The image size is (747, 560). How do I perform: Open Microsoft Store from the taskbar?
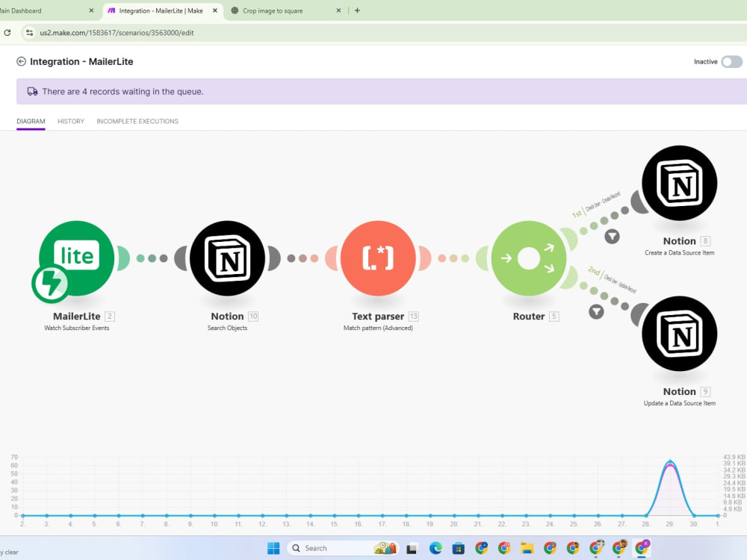click(x=459, y=549)
